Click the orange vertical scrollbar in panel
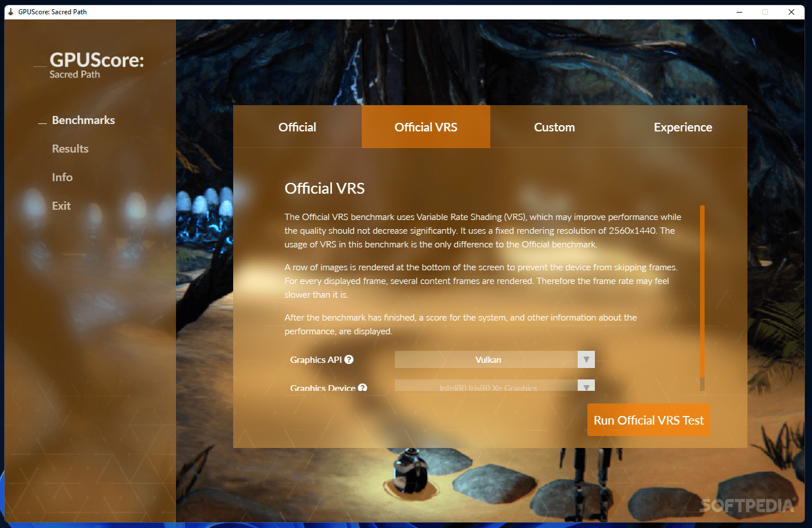 pos(702,291)
